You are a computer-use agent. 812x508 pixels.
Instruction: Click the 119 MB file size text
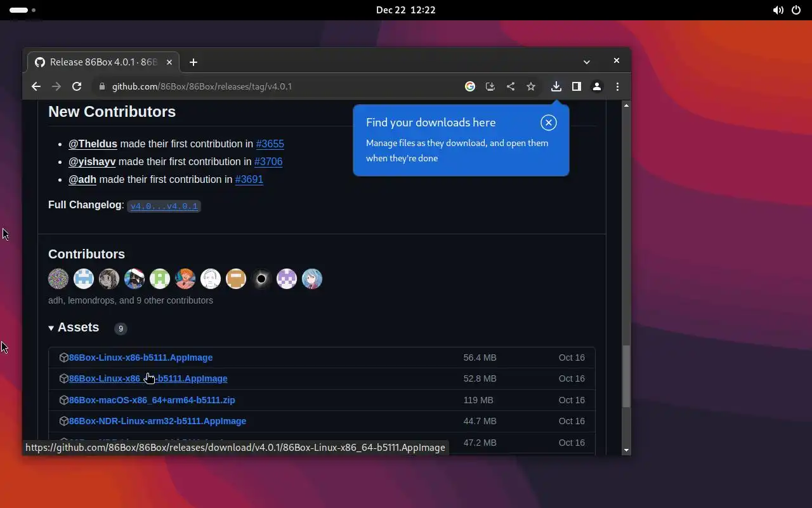[x=478, y=400]
